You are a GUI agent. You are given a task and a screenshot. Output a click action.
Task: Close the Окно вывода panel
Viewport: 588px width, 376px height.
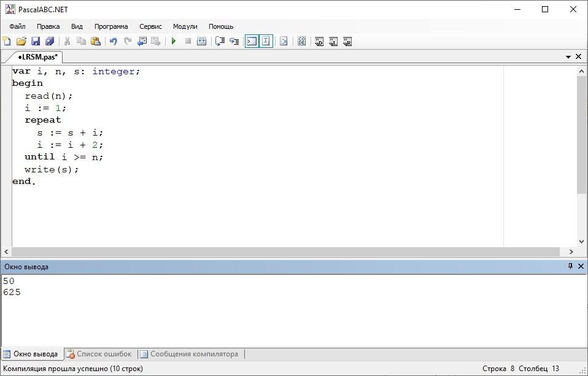581,266
